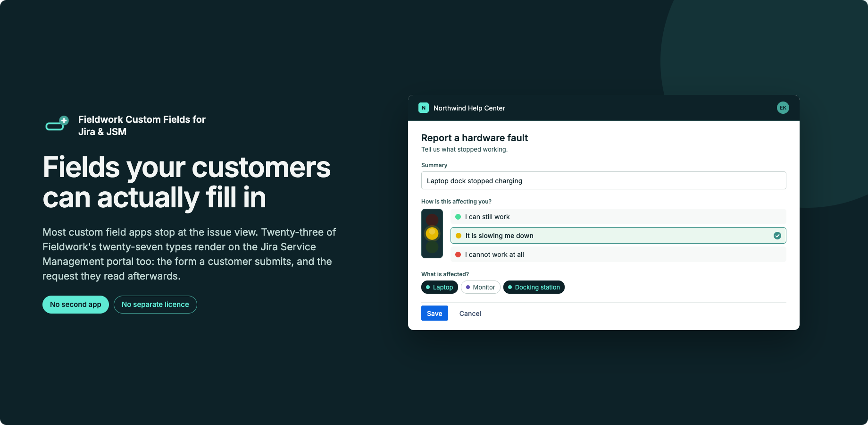Click the 'No separate licence' pill
Viewport: 868px width, 425px height.
pos(155,305)
